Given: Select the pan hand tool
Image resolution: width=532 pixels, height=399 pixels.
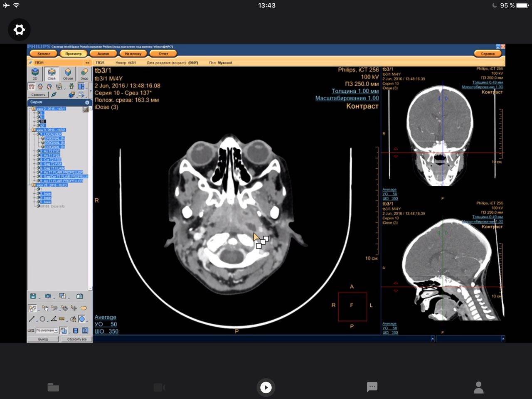Looking at the screenshot, I should tap(45, 308).
